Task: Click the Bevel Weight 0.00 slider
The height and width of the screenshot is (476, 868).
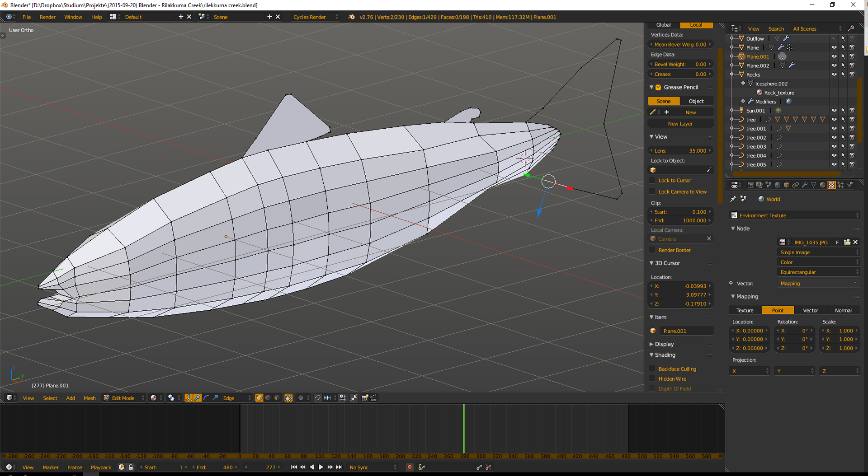Action: (680, 64)
